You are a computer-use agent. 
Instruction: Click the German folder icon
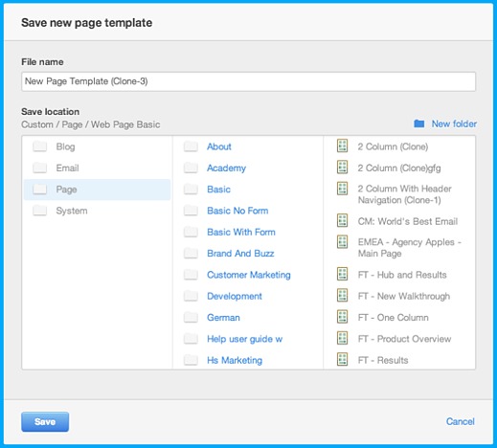click(x=191, y=318)
